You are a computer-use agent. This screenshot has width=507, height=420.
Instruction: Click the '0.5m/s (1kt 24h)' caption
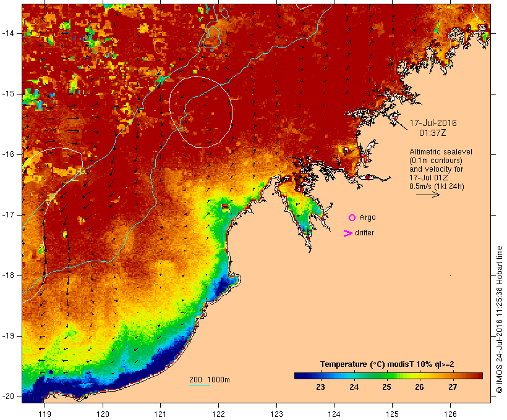tap(437, 187)
